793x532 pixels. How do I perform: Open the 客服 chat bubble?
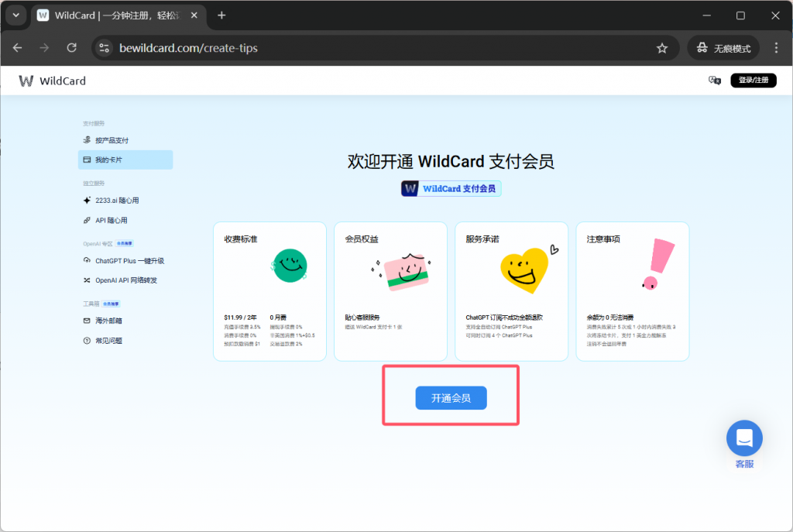click(744, 438)
